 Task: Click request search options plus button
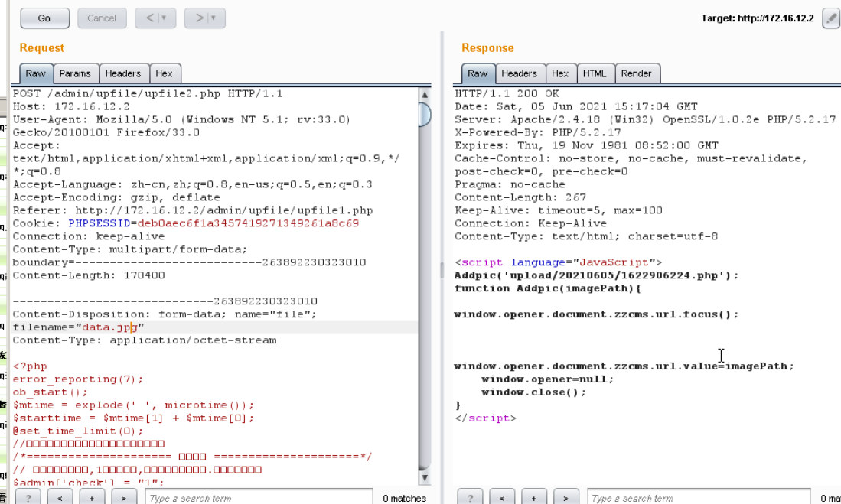92,498
